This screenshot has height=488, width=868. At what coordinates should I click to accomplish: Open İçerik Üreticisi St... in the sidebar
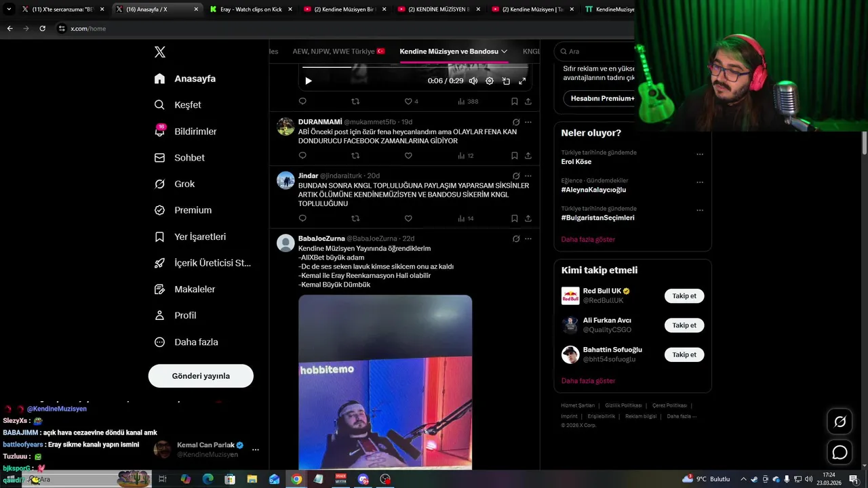[203, 263]
